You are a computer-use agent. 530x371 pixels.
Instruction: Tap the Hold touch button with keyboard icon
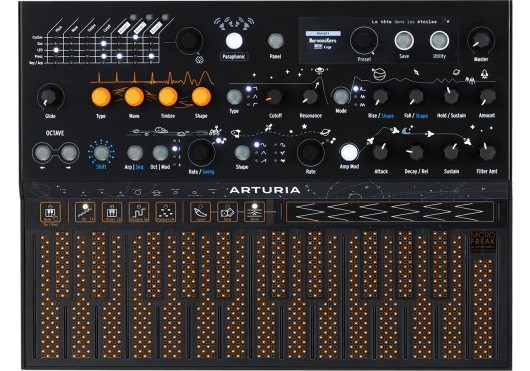(50, 212)
